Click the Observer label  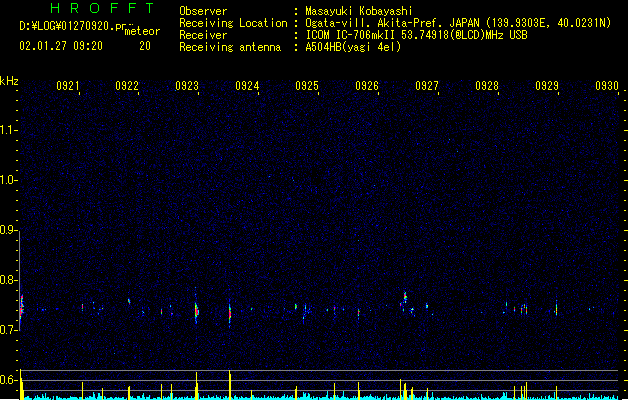click(203, 11)
